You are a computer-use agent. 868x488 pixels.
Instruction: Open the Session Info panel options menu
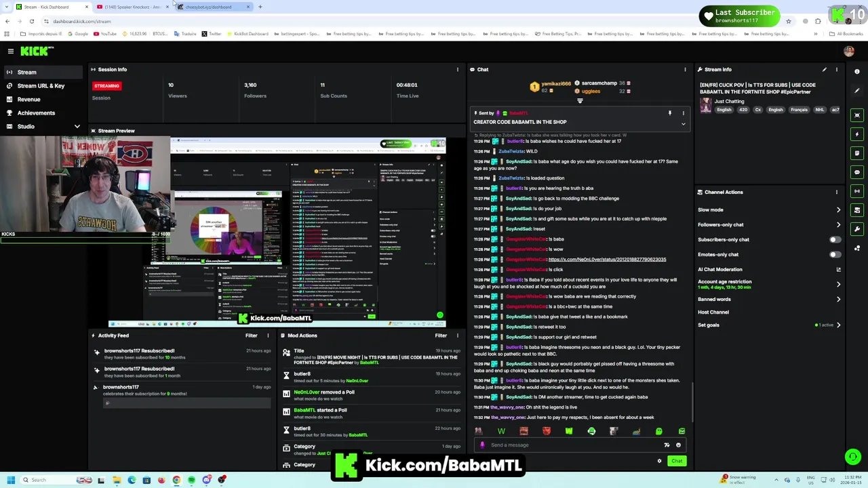tap(457, 69)
